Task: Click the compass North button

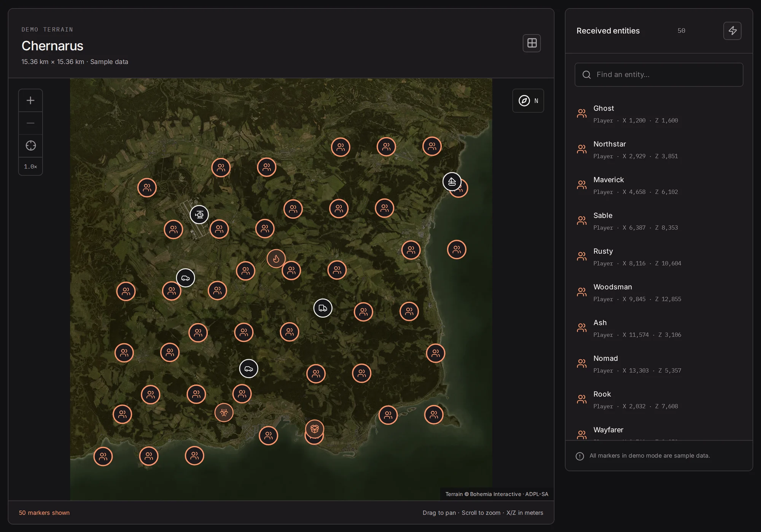Action: tap(528, 101)
